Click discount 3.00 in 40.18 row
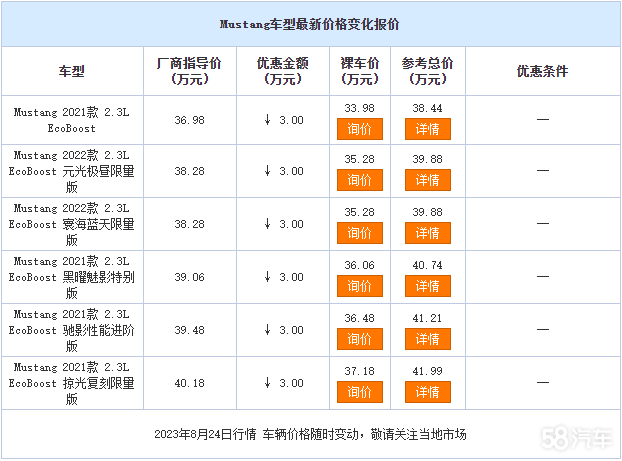The image size is (622, 461). [284, 383]
